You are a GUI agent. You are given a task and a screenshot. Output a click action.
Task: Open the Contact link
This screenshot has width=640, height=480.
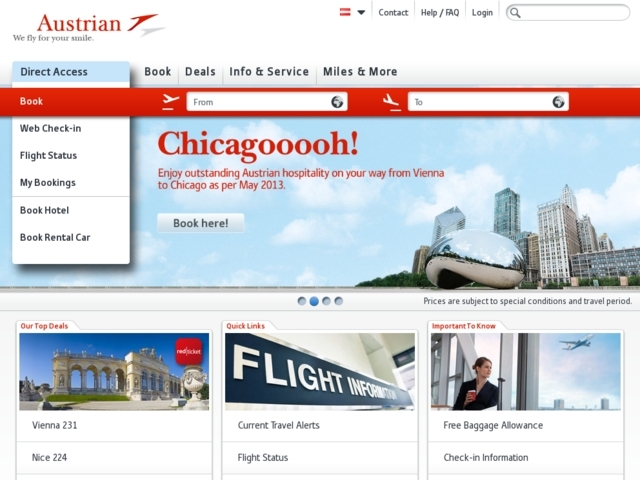[393, 13]
